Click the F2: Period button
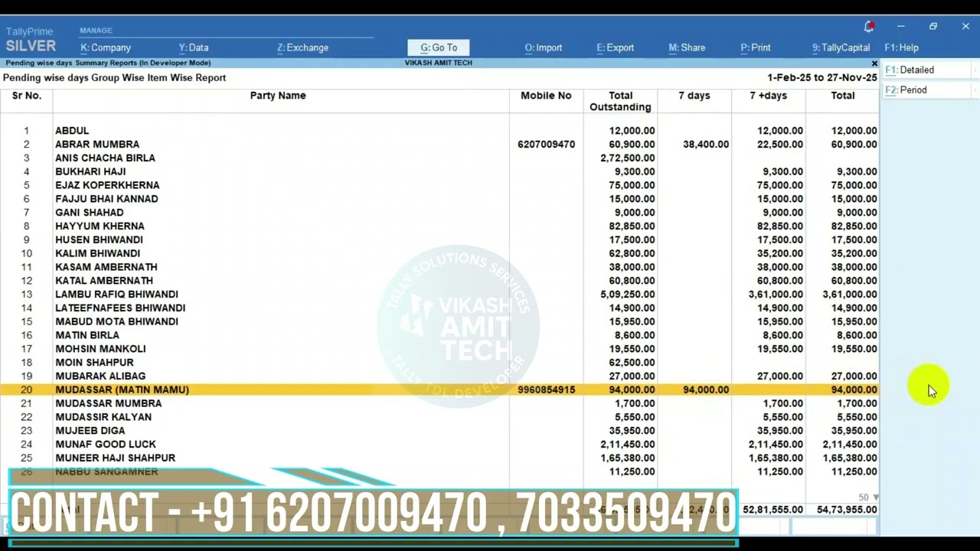 pos(929,90)
